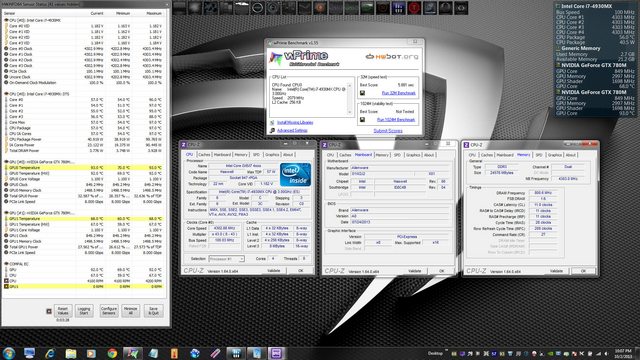Screen dimensions: 640x360
Task: Open the Advanced Settings link in wPrime
Action: click(292, 130)
